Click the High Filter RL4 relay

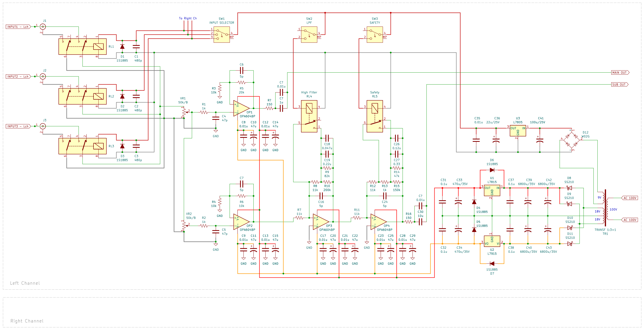click(x=309, y=116)
